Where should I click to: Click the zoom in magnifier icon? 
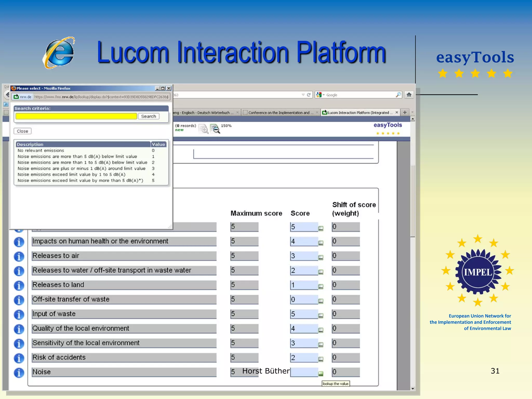click(x=204, y=129)
